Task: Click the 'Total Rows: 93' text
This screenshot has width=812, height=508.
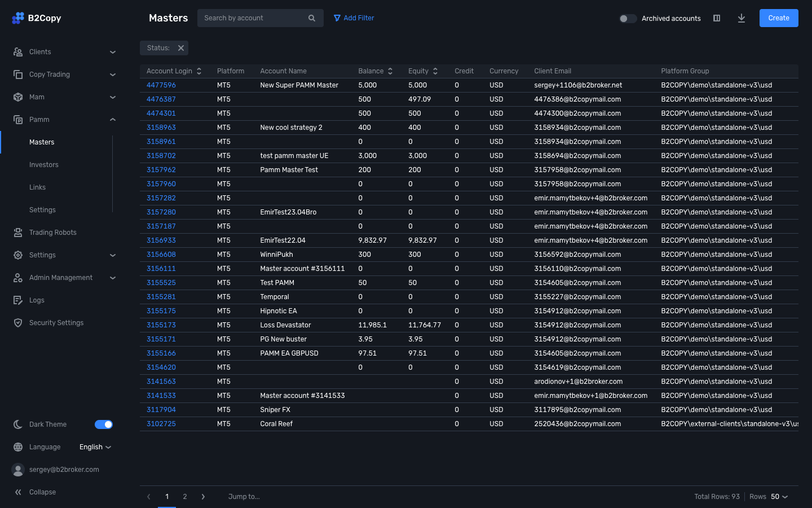Action: tap(717, 497)
